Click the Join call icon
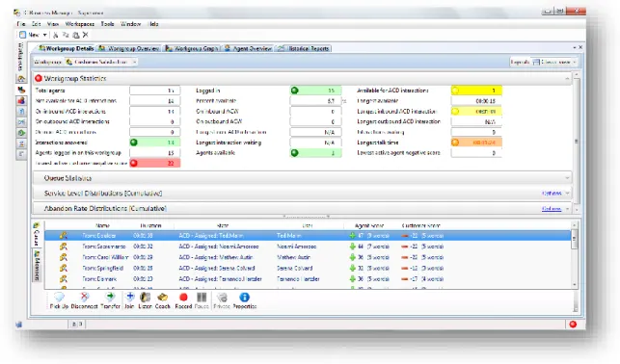 click(129, 300)
